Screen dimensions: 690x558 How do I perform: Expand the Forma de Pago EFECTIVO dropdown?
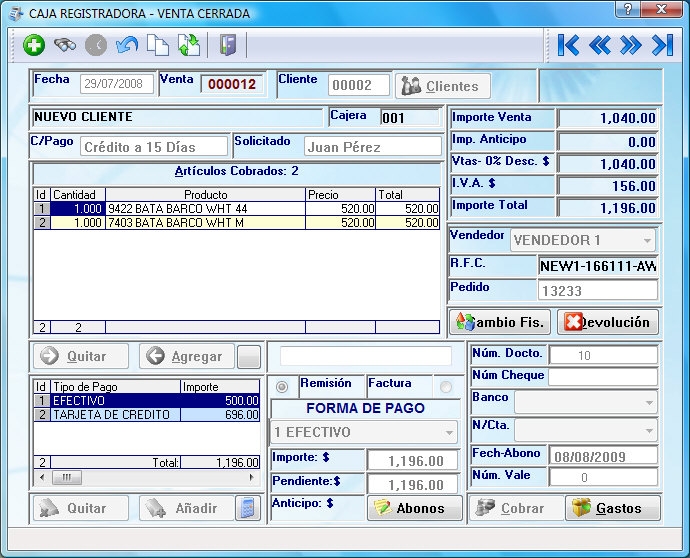click(x=449, y=433)
